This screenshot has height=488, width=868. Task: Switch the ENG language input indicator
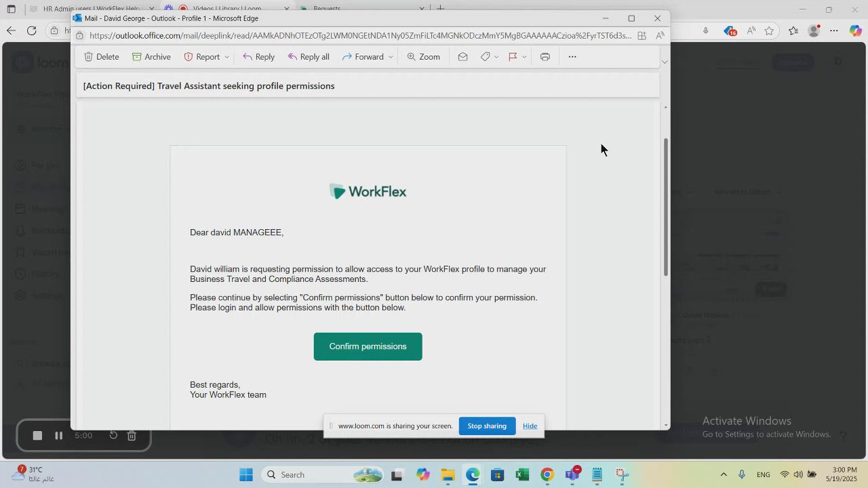[764, 474]
